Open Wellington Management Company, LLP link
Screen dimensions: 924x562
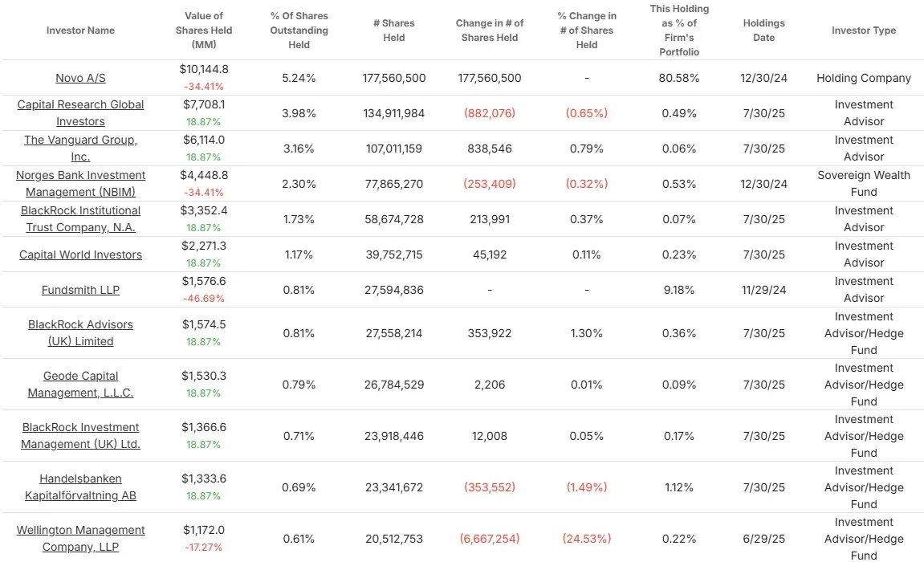point(80,538)
